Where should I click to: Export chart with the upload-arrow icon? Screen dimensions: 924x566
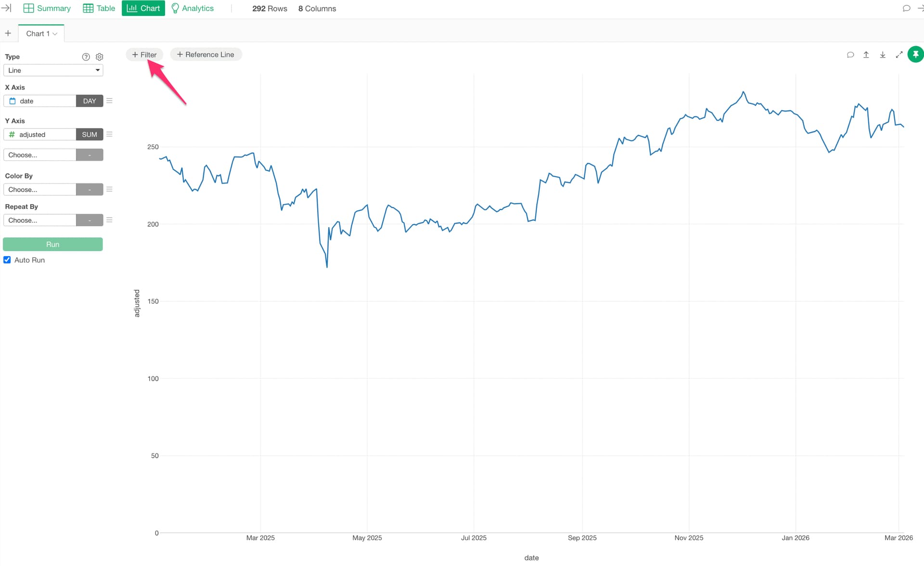tap(866, 55)
